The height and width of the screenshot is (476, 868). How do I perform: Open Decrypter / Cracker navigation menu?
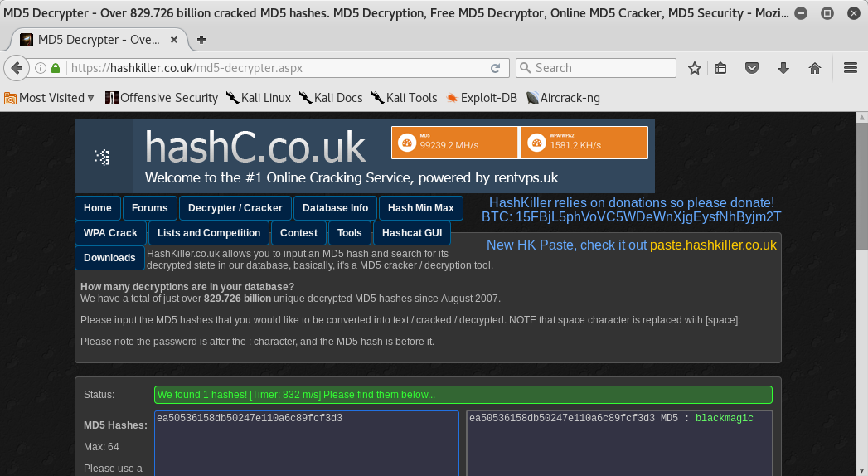[235, 208]
